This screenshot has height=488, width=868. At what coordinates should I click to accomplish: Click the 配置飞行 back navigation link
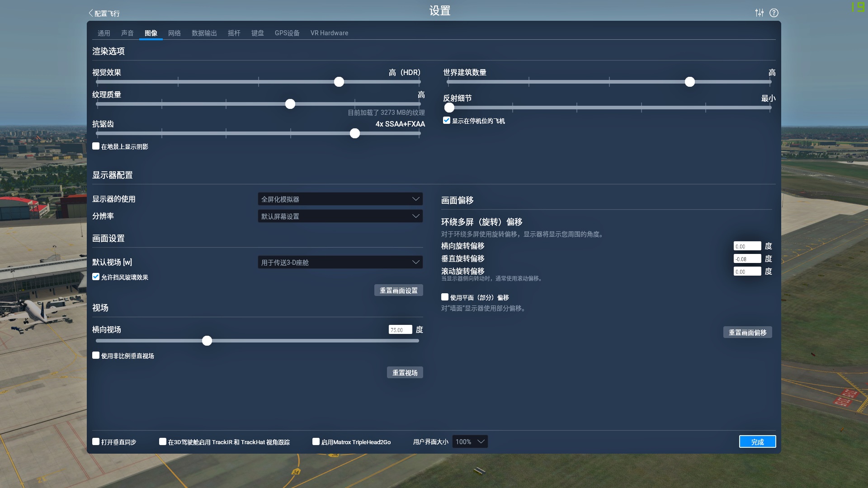pyautogui.click(x=104, y=13)
